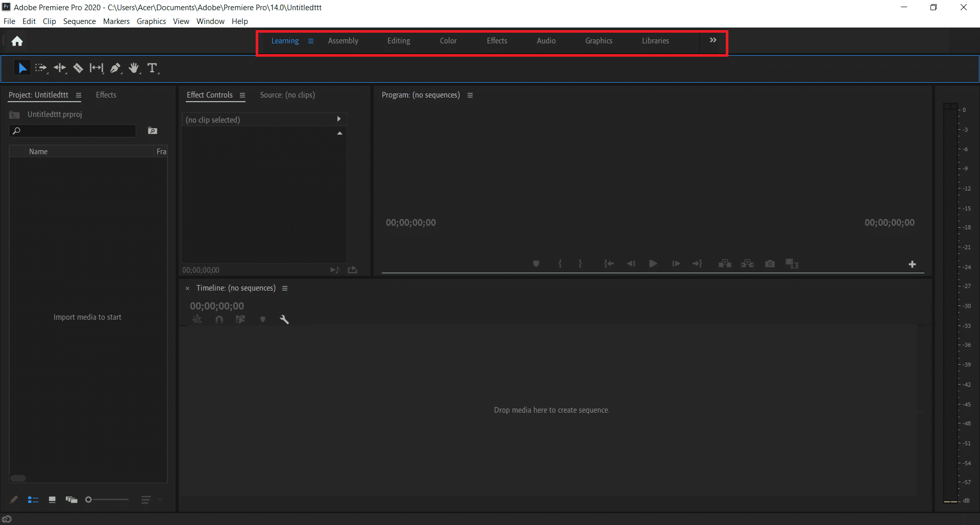Expand workspace overflow double-arrow menu
The image size is (980, 525).
point(713,40)
